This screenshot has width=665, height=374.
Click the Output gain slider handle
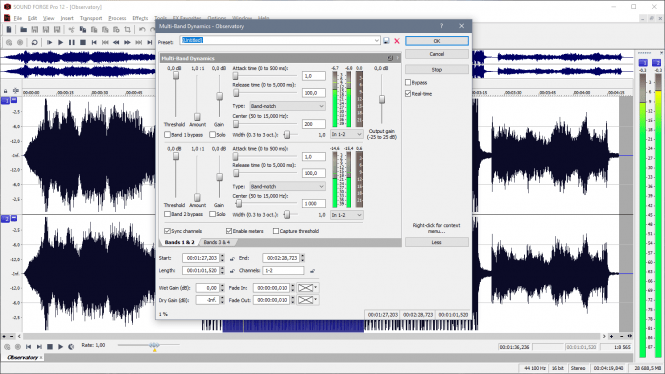pyautogui.click(x=382, y=100)
